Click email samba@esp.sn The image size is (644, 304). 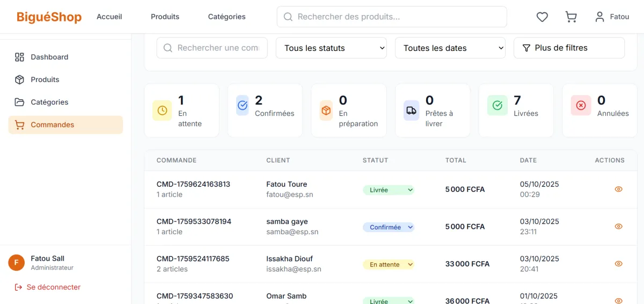point(292,232)
